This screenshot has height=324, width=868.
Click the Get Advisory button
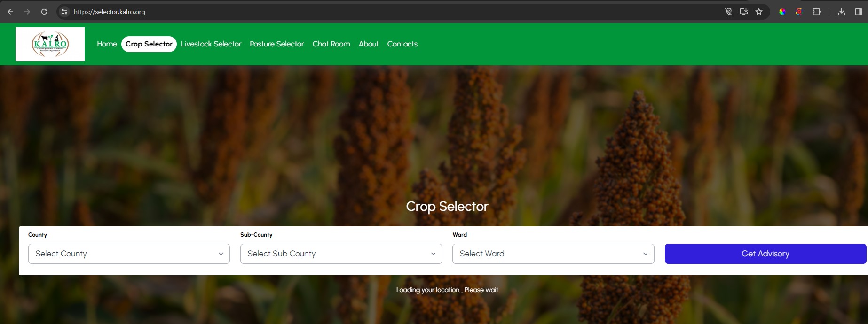(765, 254)
